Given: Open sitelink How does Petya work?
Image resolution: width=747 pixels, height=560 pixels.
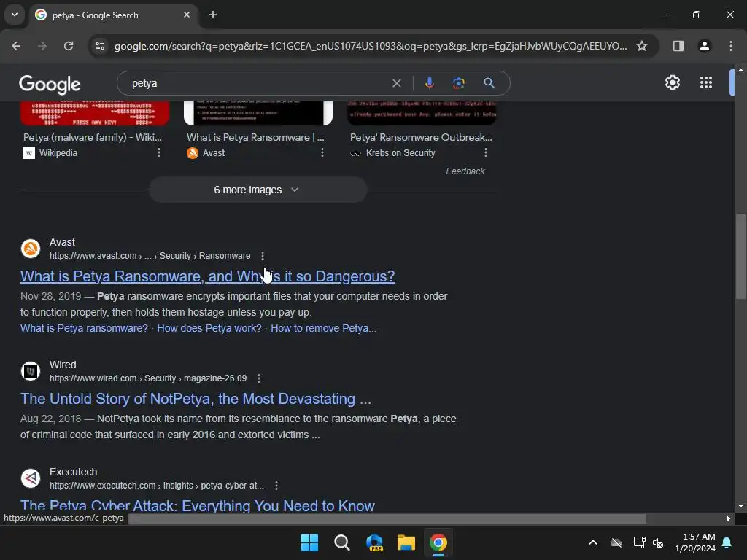Looking at the screenshot, I should tap(209, 329).
